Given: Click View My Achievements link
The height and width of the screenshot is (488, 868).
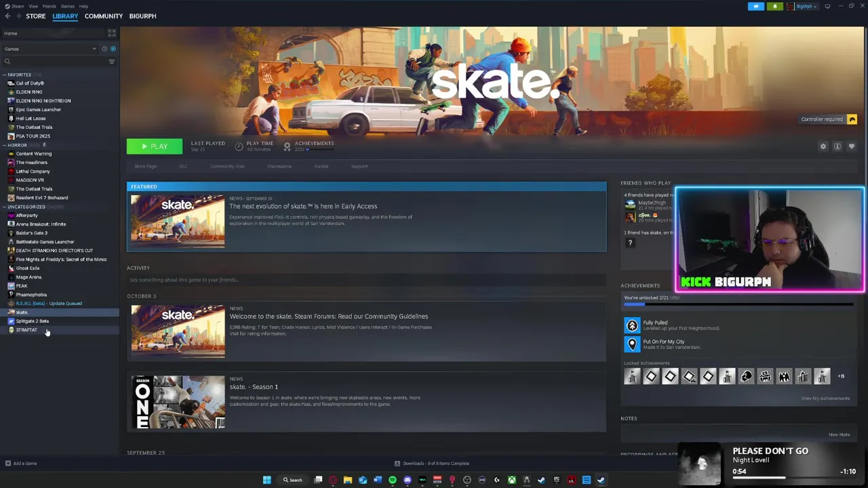Looking at the screenshot, I should pyautogui.click(x=825, y=399).
